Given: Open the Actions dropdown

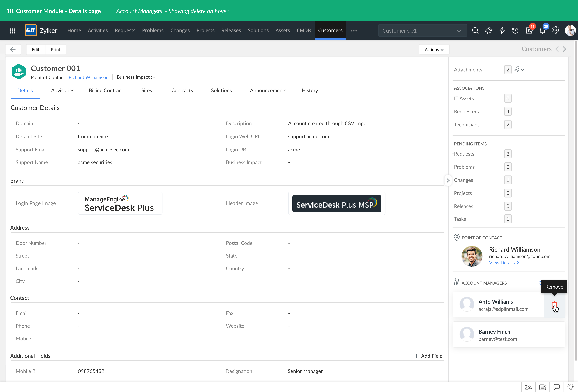Looking at the screenshot, I should pos(434,49).
